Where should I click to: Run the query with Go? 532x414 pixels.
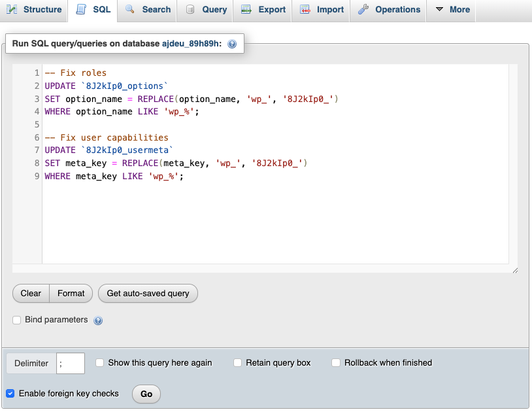(x=146, y=394)
